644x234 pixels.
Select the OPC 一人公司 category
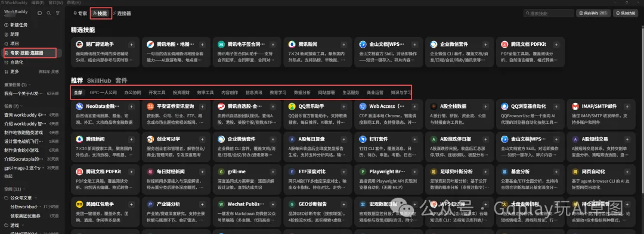point(104,93)
